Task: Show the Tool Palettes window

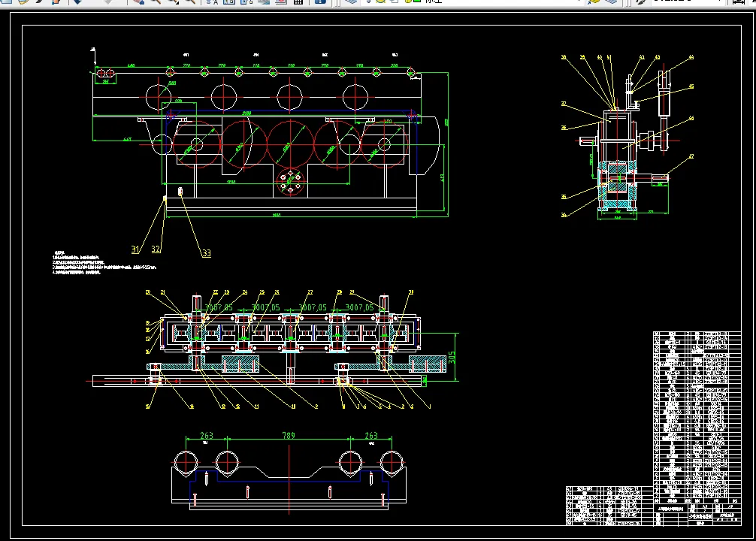Action: coord(246,2)
